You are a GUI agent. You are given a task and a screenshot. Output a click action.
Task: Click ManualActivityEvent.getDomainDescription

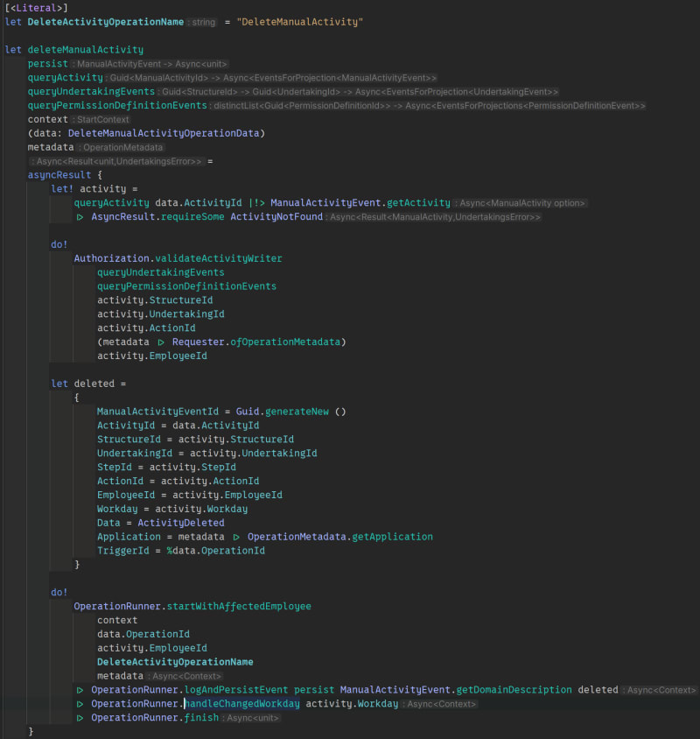[x=456, y=689]
